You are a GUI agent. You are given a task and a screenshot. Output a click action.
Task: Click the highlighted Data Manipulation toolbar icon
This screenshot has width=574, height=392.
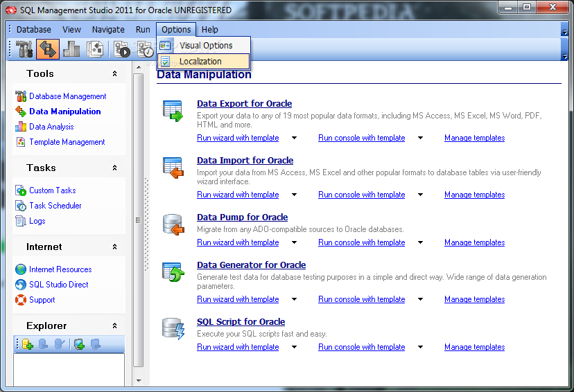(48, 49)
